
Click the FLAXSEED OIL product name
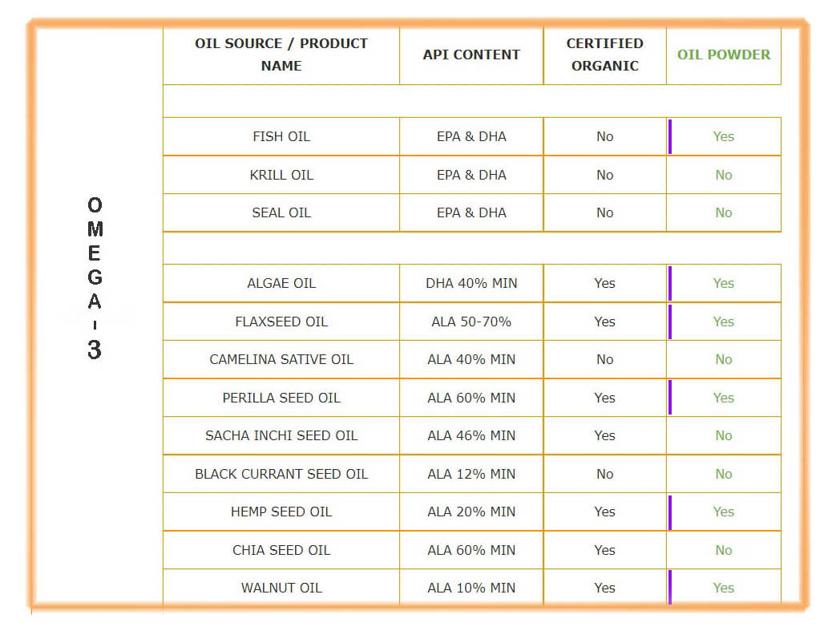pyautogui.click(x=281, y=322)
